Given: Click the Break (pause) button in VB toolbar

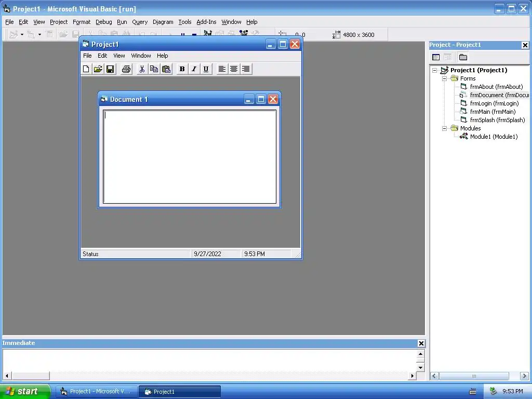Looking at the screenshot, I should tap(183, 35).
